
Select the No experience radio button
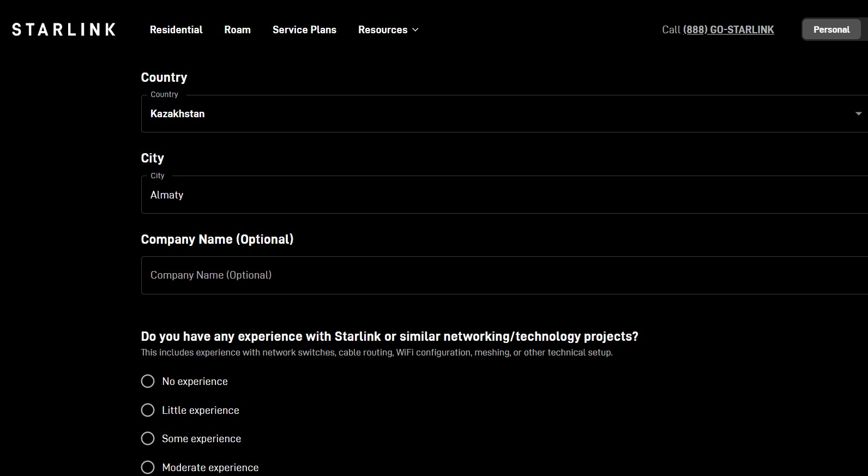[148, 381]
